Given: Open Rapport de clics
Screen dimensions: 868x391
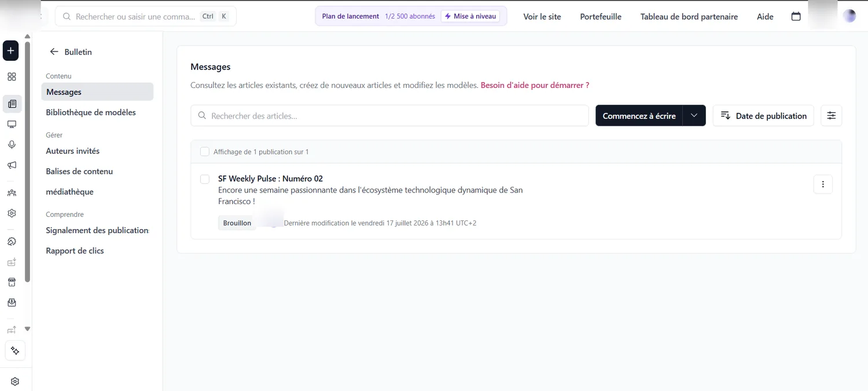Looking at the screenshot, I should [x=75, y=250].
